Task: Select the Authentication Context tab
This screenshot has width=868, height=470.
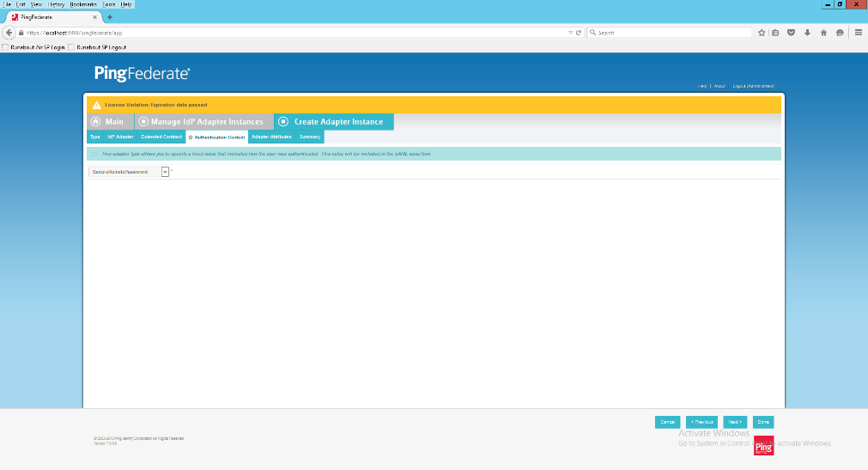Action: click(216, 137)
